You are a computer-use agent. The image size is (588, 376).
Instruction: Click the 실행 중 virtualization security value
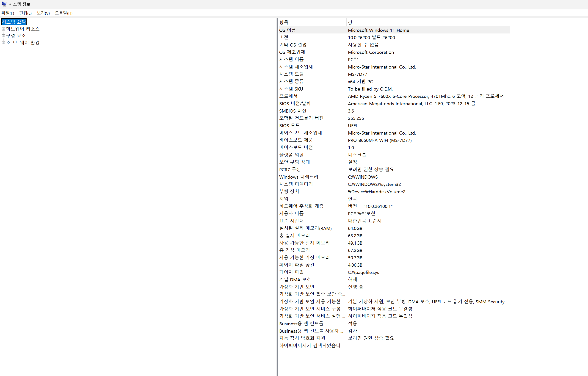(355, 287)
